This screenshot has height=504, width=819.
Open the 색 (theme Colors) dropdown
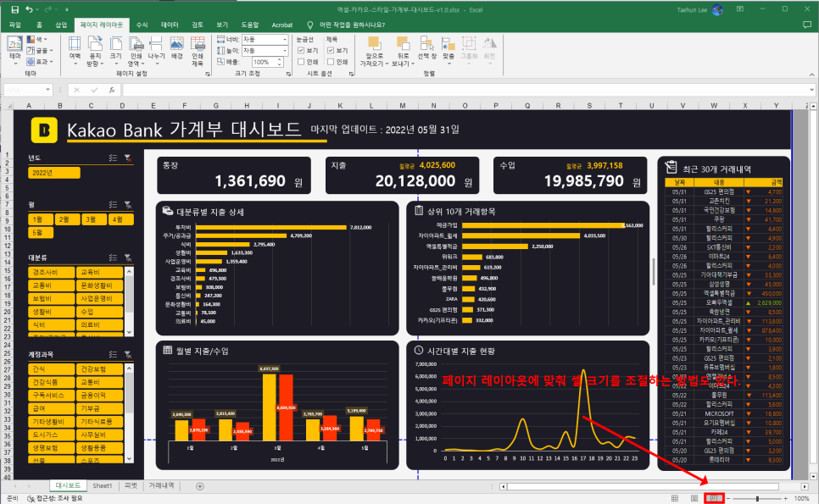pos(37,39)
